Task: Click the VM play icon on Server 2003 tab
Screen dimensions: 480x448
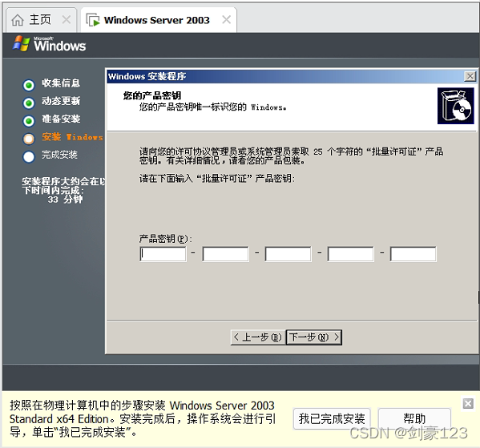Action: 93,20
